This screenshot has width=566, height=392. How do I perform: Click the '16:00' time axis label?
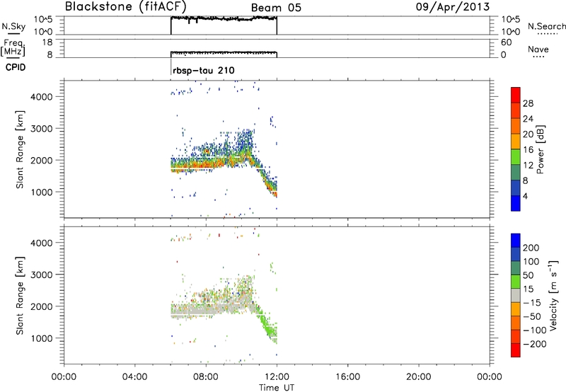347,377
